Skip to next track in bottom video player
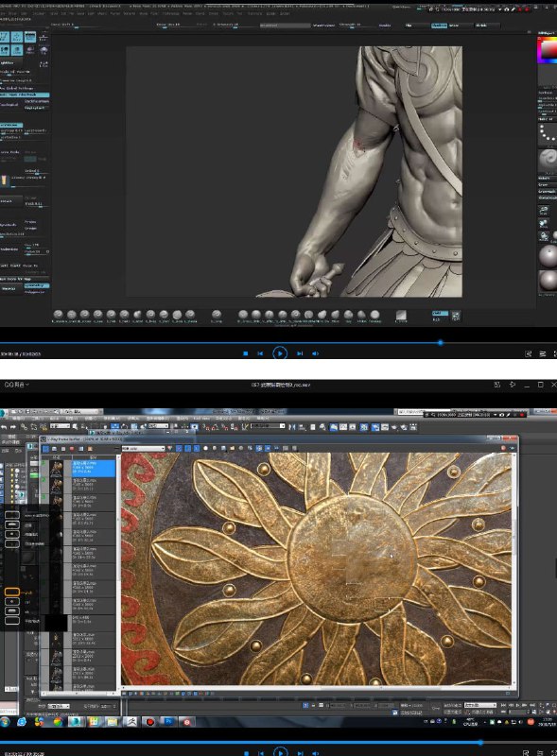 click(300, 752)
